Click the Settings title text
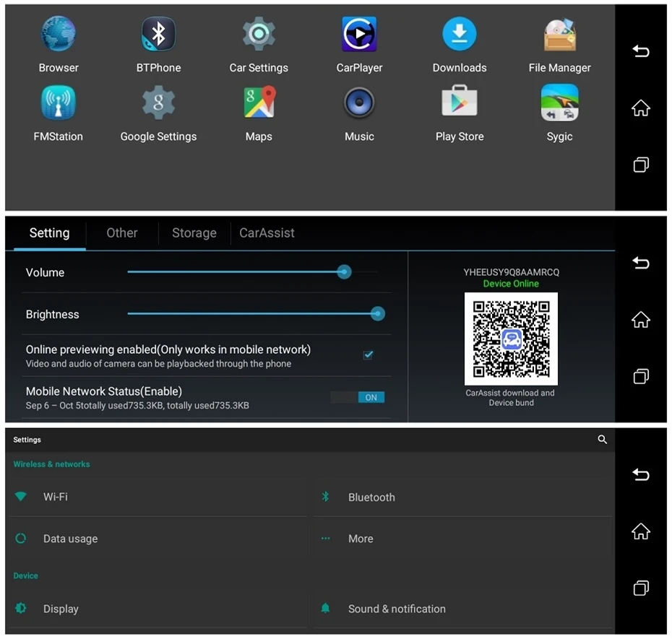This screenshot has width=672, height=639. pyautogui.click(x=27, y=440)
